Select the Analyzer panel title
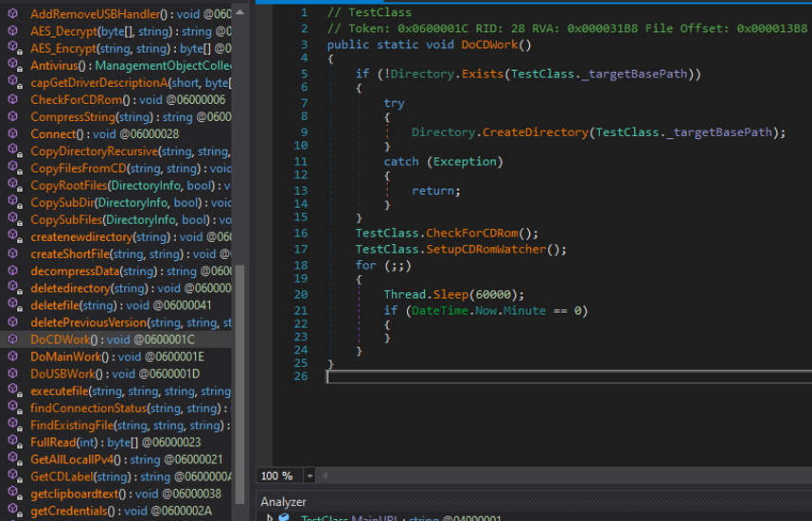812x521 pixels. tap(283, 502)
